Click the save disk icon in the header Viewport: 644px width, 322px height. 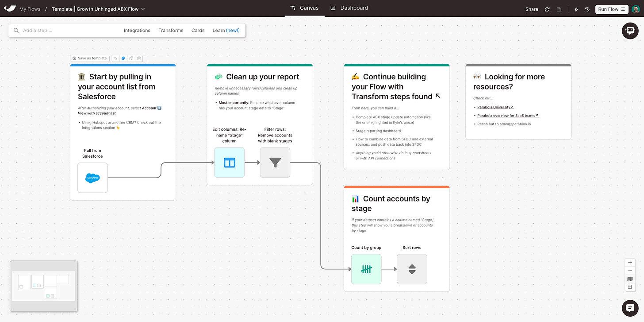click(559, 9)
